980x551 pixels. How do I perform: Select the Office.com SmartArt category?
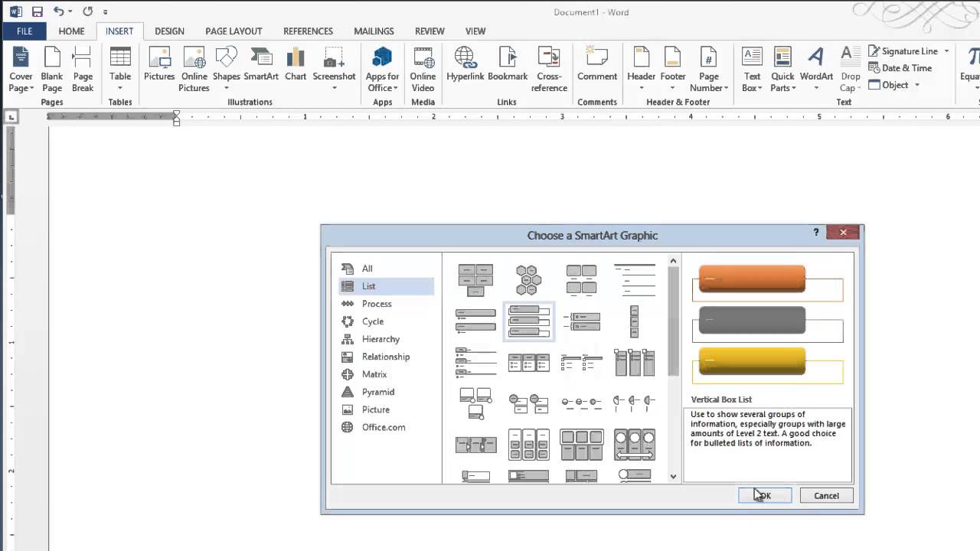pyautogui.click(x=386, y=427)
